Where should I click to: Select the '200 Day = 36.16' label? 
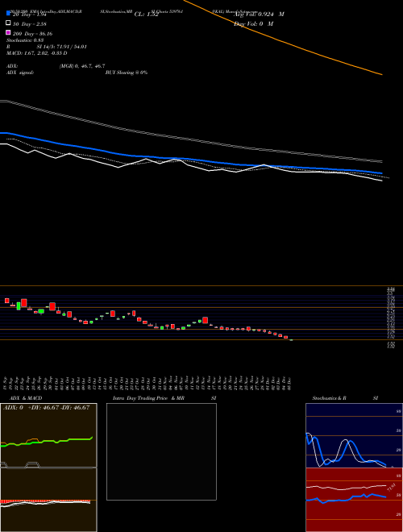coord(32,34)
